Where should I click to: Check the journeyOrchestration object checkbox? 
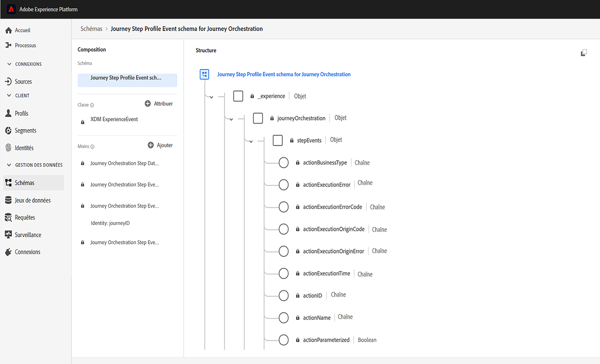(258, 118)
